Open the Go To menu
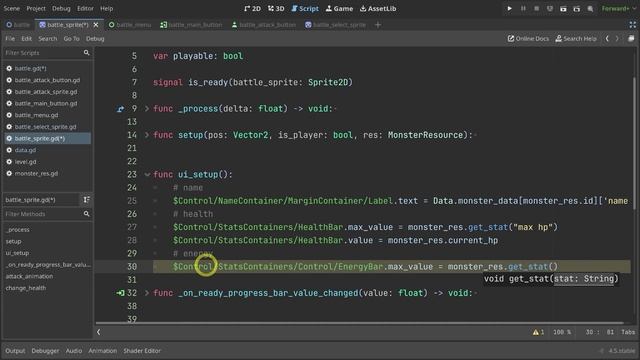Image resolution: width=640 pixels, height=360 pixels. [71, 39]
